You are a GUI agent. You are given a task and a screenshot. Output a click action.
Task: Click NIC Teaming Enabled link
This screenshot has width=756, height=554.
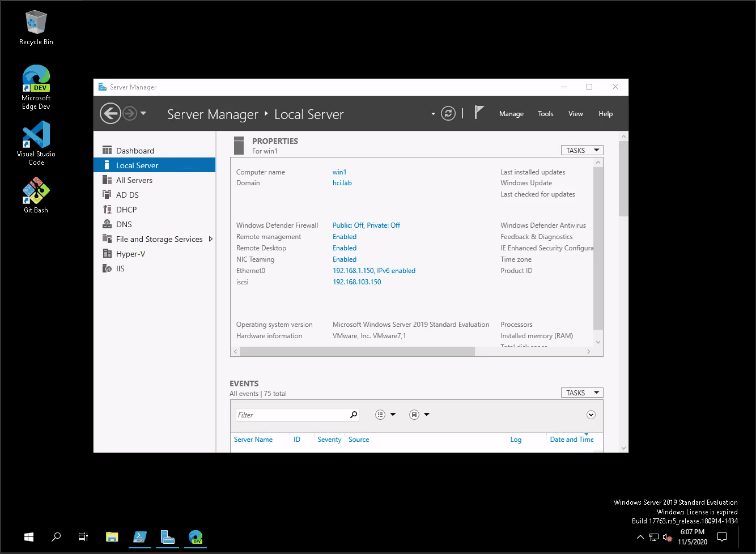coord(345,259)
